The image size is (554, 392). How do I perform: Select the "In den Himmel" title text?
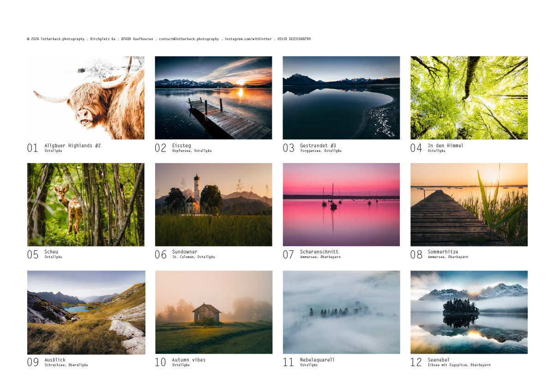coord(445,146)
